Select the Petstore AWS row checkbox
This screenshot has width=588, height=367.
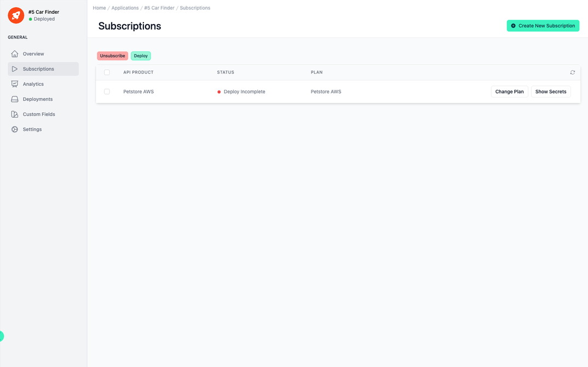pyautogui.click(x=107, y=91)
